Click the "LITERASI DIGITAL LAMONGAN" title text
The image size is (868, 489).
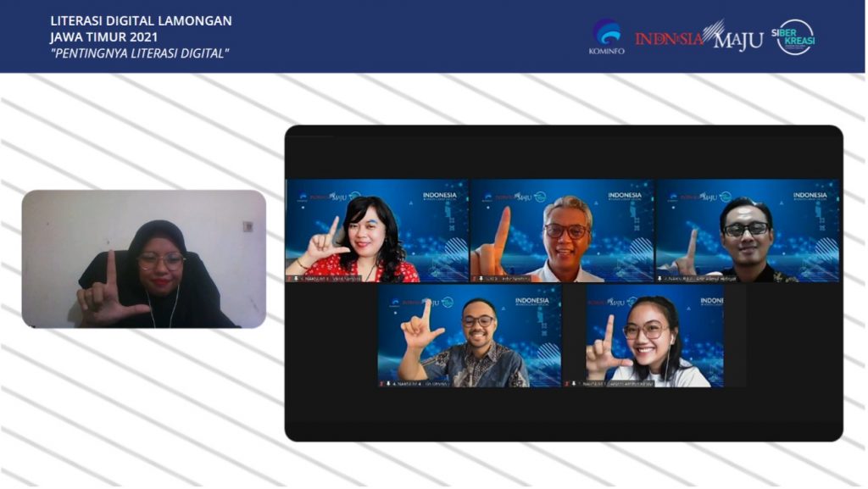(141, 20)
